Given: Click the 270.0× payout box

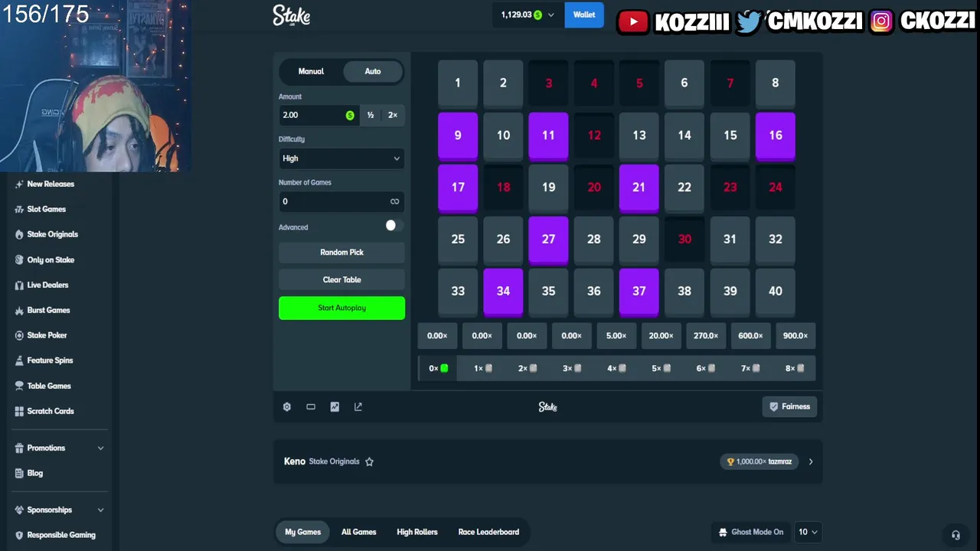Looking at the screenshot, I should (x=705, y=336).
